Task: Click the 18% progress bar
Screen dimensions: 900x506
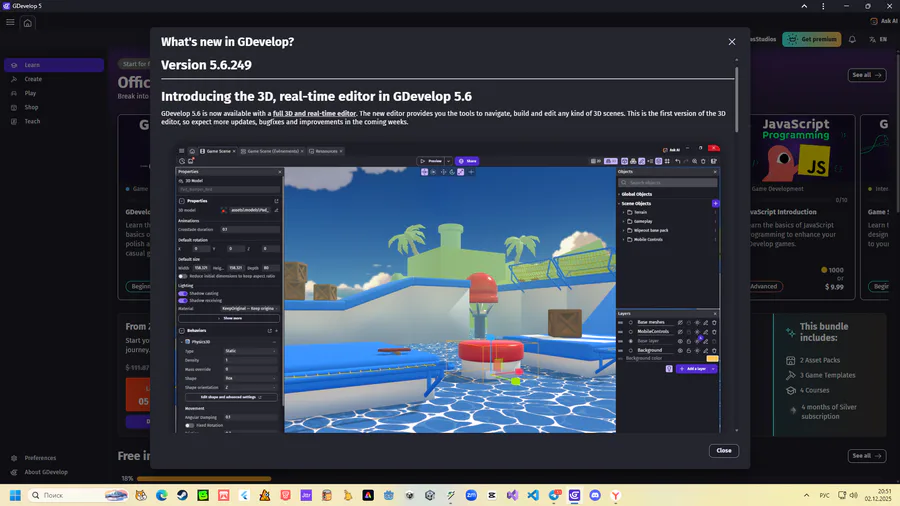Action: [204, 478]
